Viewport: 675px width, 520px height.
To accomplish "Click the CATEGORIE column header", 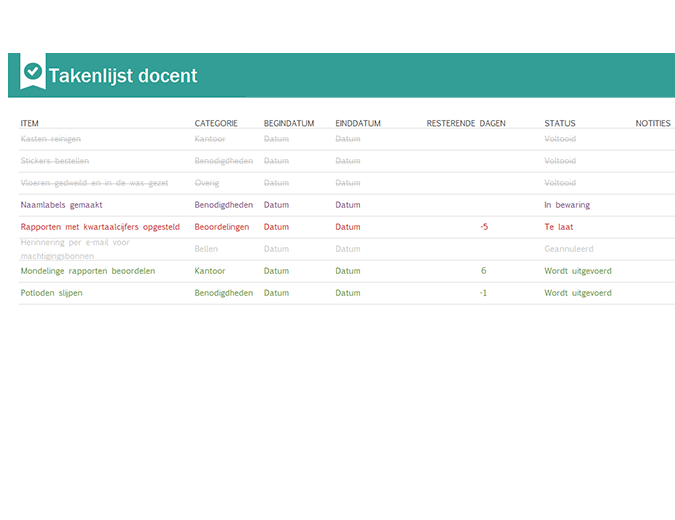I will click(x=216, y=123).
